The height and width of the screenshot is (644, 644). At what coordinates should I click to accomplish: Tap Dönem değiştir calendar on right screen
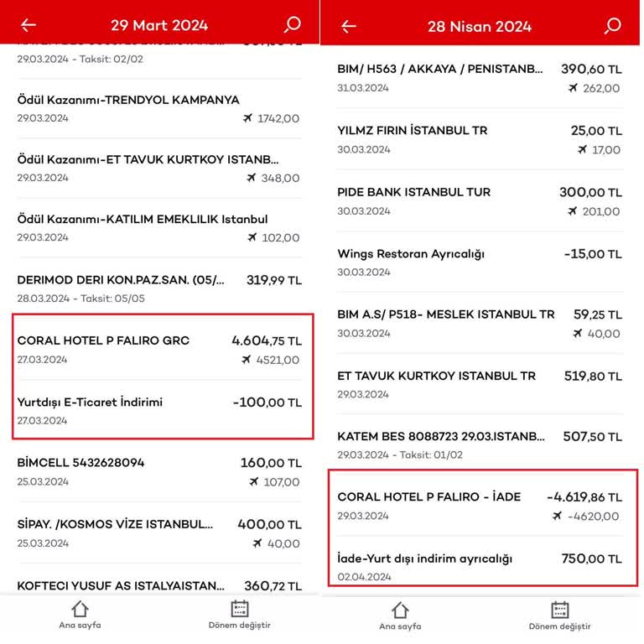click(559, 610)
